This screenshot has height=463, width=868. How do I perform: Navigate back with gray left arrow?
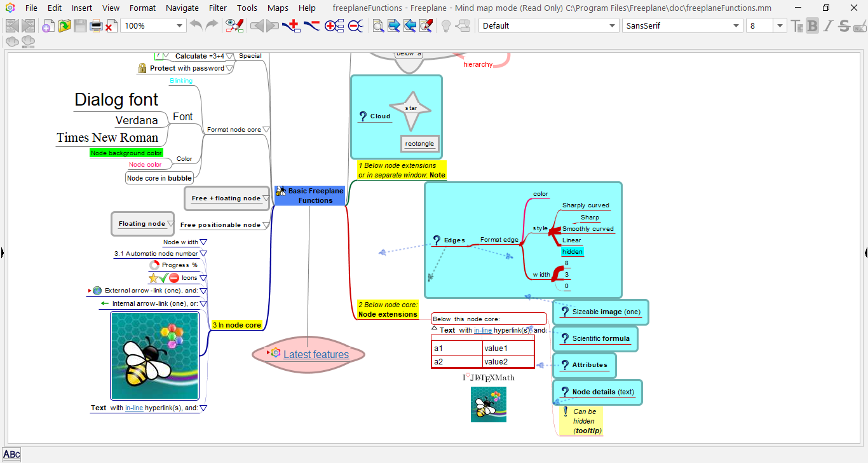coord(257,26)
